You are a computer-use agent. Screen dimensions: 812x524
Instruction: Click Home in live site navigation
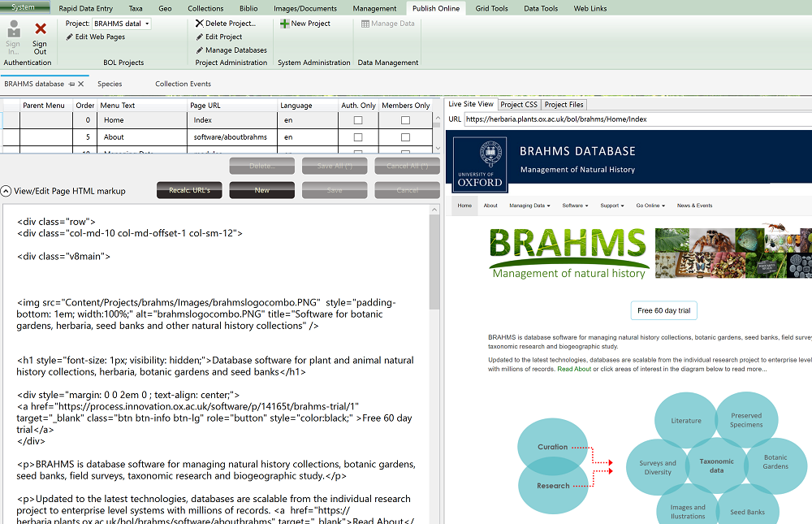click(464, 206)
